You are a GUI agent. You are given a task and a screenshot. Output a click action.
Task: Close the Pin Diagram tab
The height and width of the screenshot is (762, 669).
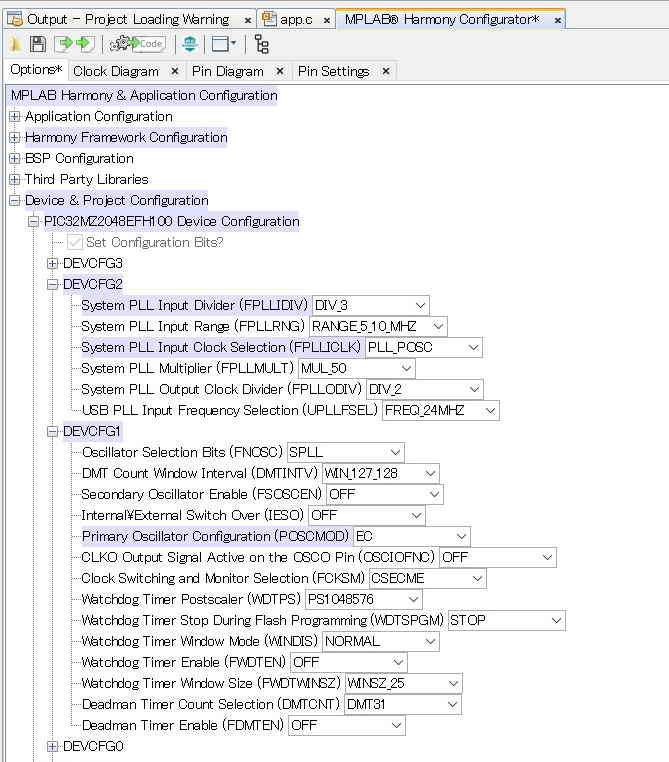tap(279, 71)
